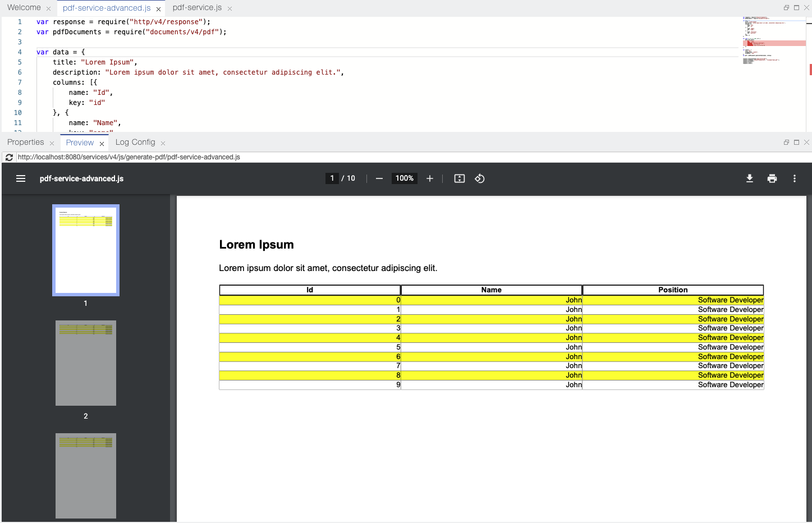Click the Software Developer cell in row 9
The image size is (812, 523).
673,385
